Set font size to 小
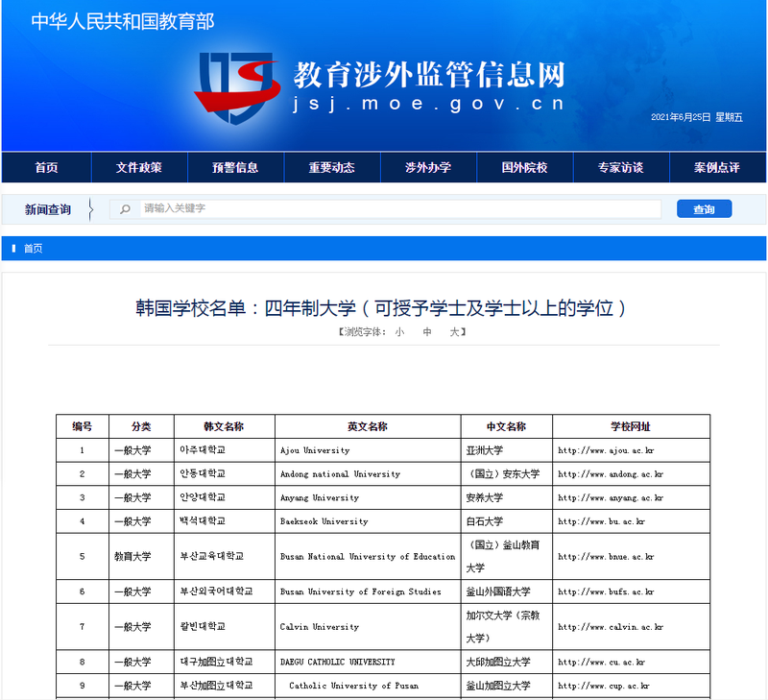The image size is (768, 700). tap(399, 332)
